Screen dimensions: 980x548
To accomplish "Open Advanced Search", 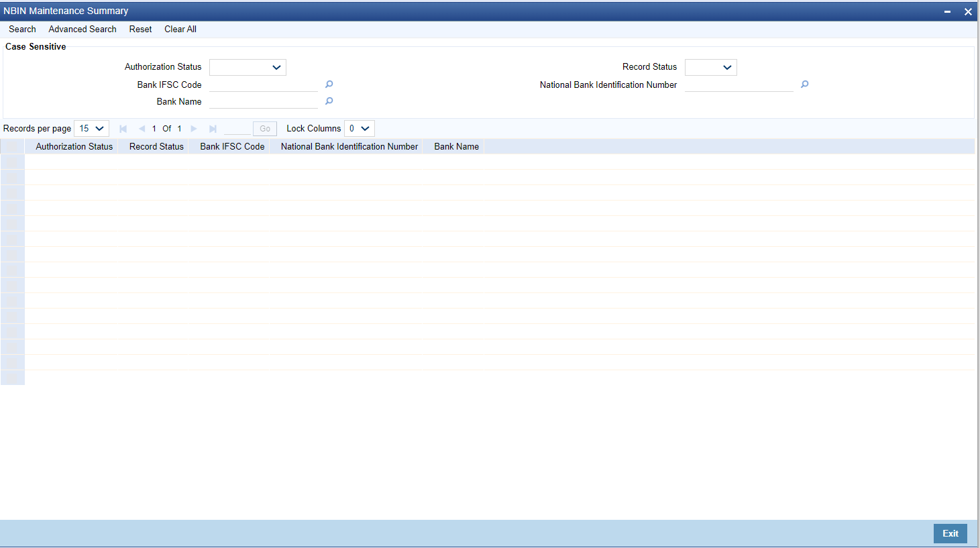I will tap(83, 29).
